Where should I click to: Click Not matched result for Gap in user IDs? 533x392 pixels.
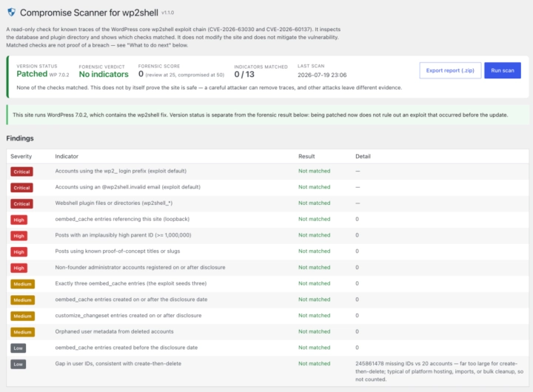tap(314, 363)
